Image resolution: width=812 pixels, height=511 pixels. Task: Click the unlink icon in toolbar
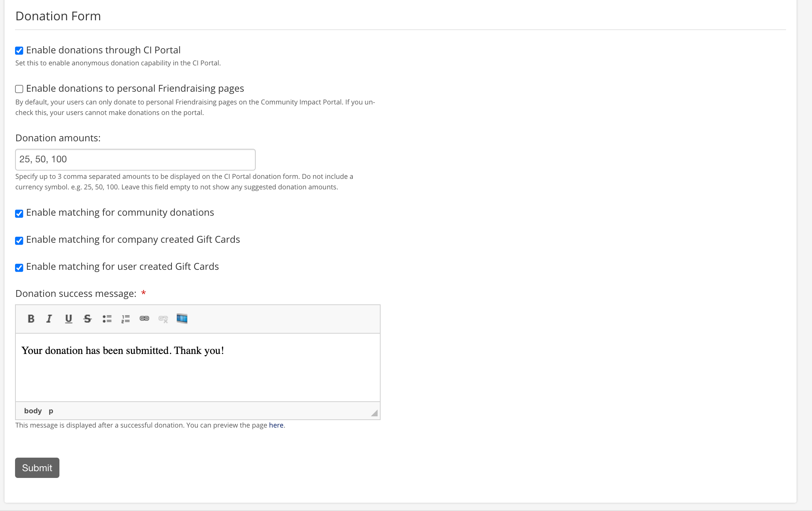[x=163, y=319]
